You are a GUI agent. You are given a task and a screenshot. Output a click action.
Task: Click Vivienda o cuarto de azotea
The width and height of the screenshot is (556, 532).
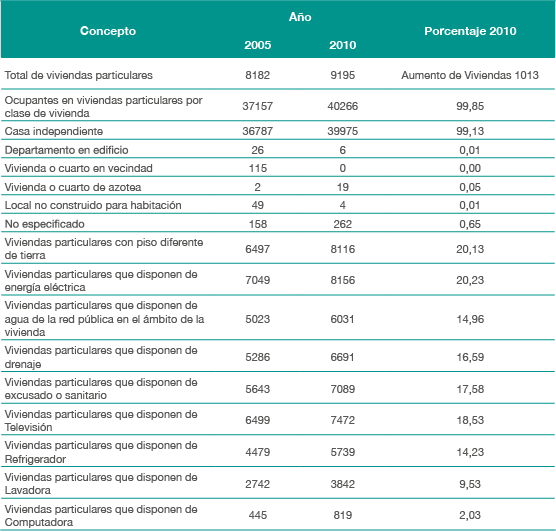coord(73,187)
